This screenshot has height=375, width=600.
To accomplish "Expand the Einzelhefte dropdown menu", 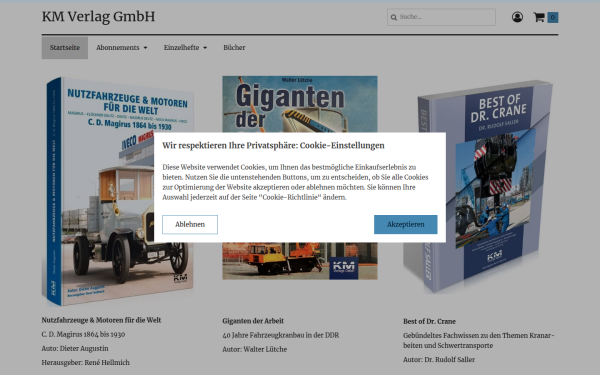I will [185, 48].
